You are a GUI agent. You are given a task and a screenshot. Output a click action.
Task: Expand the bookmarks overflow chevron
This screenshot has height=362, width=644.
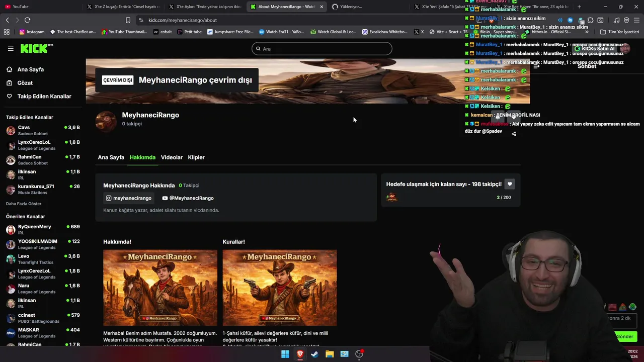(587, 32)
